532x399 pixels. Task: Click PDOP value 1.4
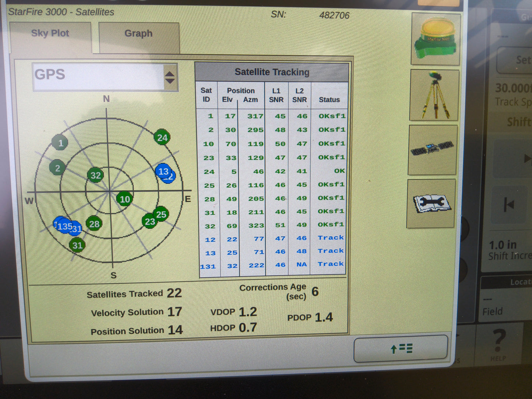324,317
